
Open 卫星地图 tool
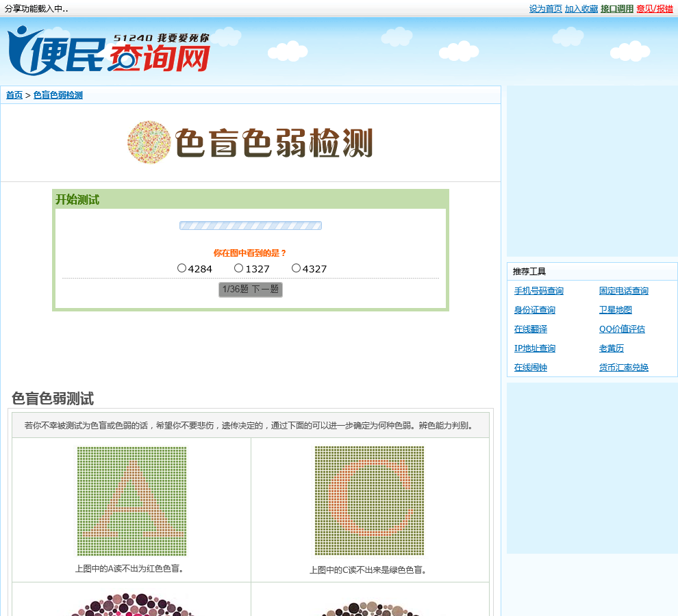click(615, 310)
